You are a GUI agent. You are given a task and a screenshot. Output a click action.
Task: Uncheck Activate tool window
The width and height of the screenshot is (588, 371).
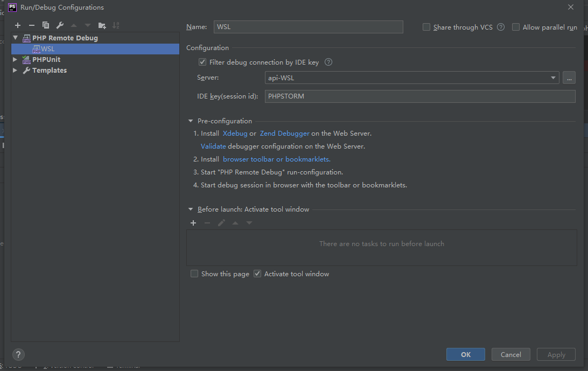click(257, 274)
